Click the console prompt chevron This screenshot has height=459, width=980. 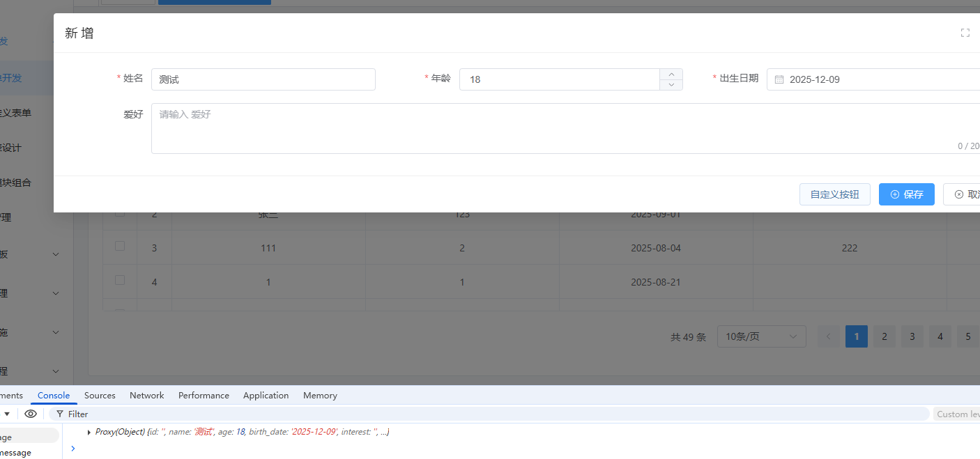click(72, 449)
